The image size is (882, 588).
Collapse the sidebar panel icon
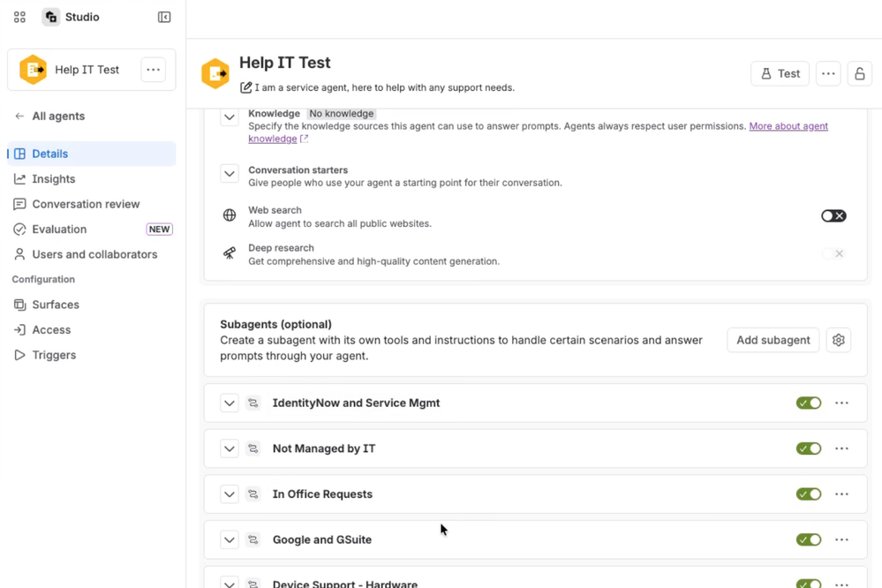pos(164,17)
